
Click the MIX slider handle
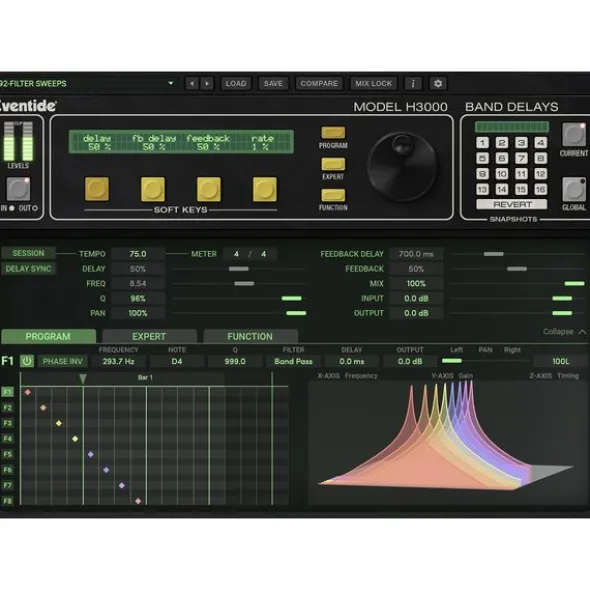575,283
